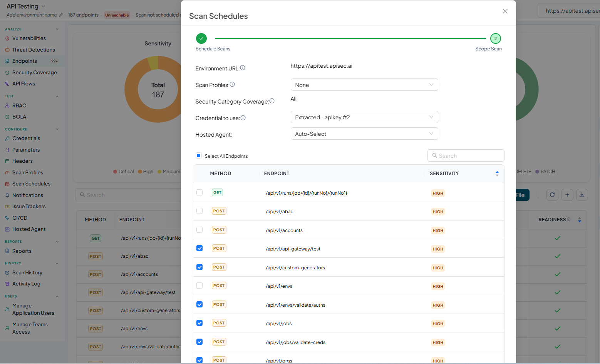Uncheck the /api/v1/jobs/validate-creds endpoint checkbox
This screenshot has height=364, width=600.
pyautogui.click(x=199, y=342)
